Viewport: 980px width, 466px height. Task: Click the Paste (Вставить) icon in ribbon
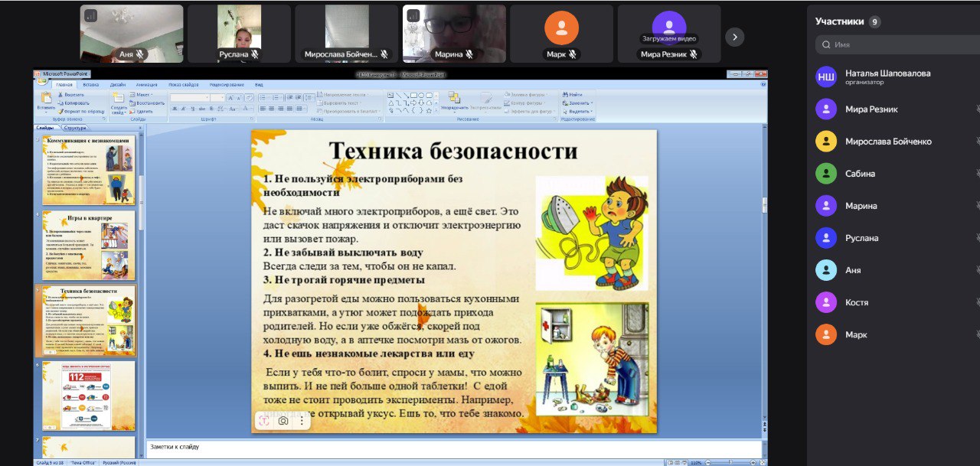click(46, 99)
